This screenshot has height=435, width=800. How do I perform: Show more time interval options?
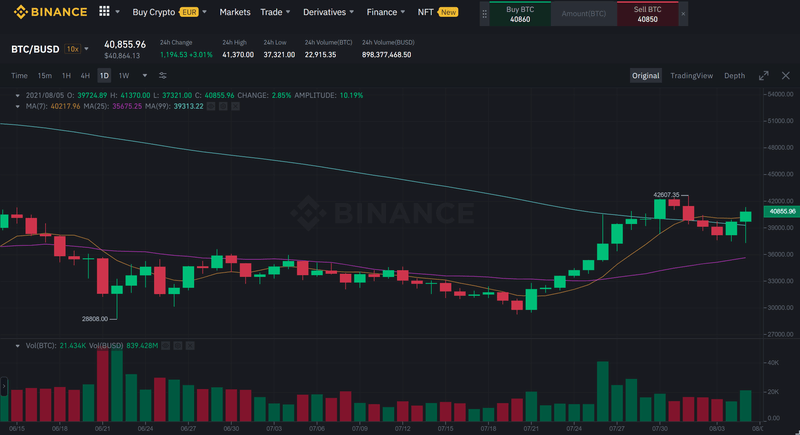pos(143,76)
